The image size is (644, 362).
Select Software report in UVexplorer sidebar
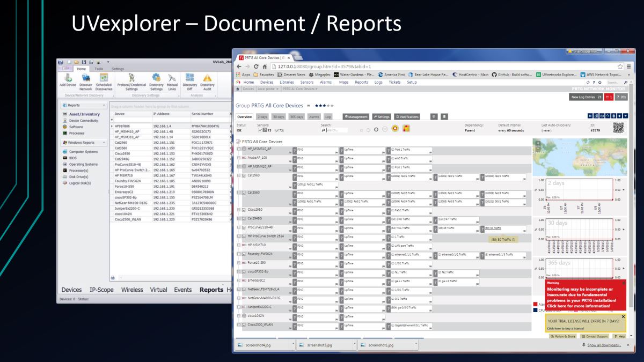[x=76, y=127]
